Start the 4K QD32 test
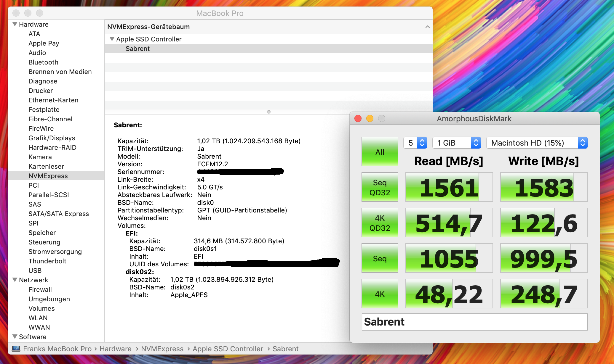 pyautogui.click(x=380, y=223)
